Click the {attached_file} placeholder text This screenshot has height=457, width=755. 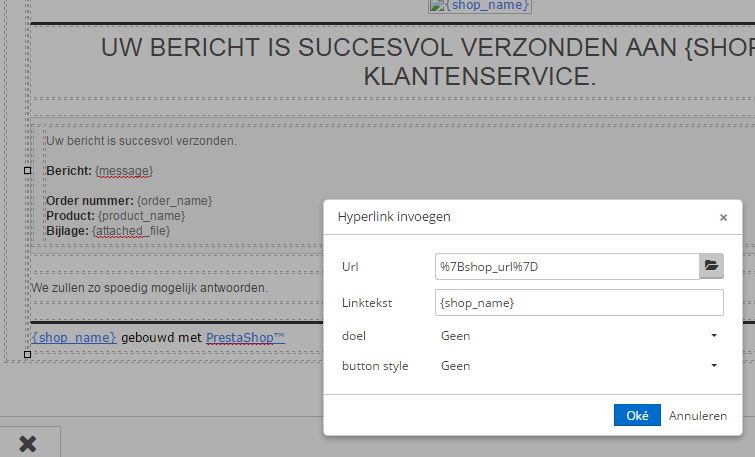click(x=131, y=231)
